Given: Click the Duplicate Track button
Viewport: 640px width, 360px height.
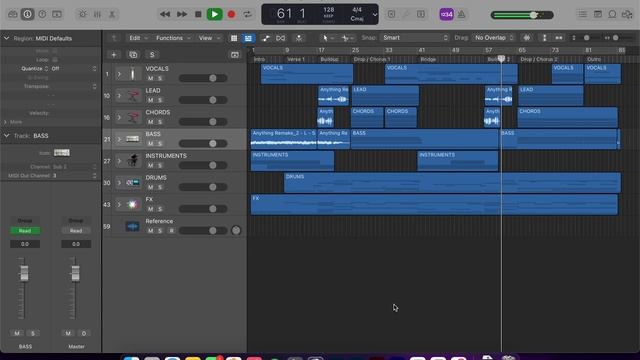Looking at the screenshot, I should (133, 55).
